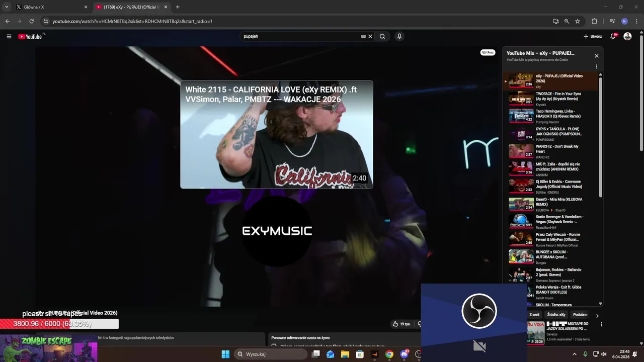Open Chrome tab search dropdown arrow

click(6, 7)
